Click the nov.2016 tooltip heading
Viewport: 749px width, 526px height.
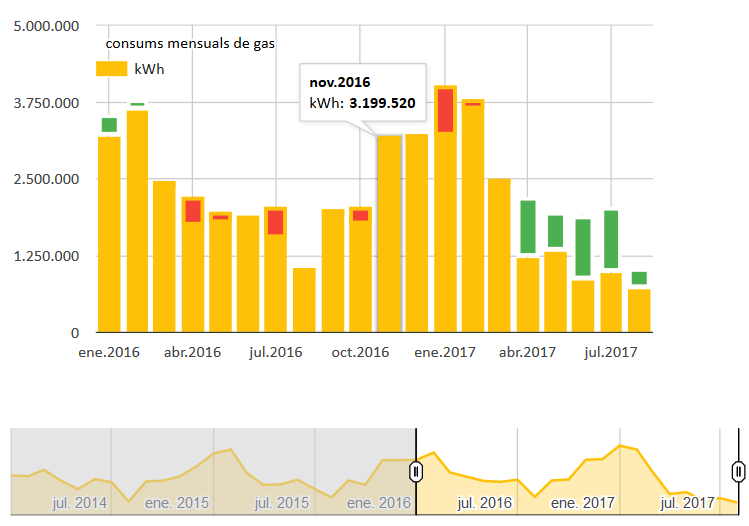tap(340, 82)
